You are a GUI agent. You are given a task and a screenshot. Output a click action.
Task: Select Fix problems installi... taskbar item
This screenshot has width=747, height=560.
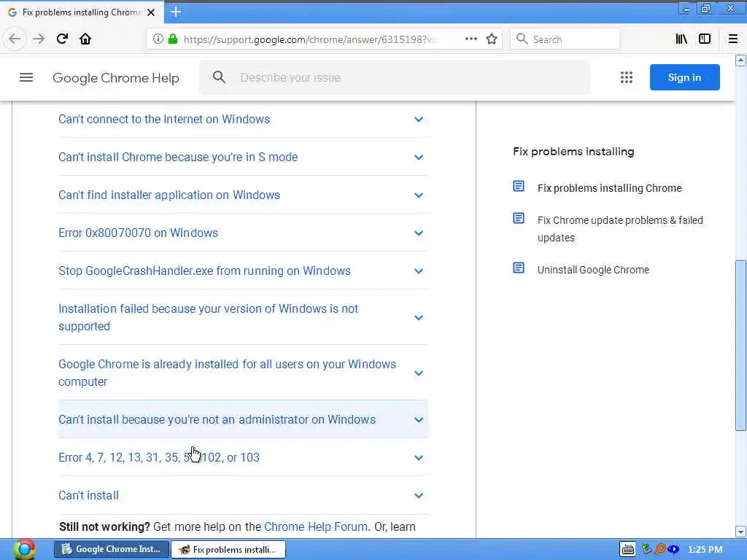pos(228,549)
